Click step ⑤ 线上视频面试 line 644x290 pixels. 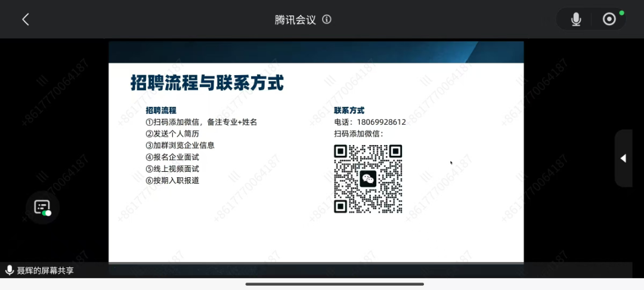pos(172,168)
